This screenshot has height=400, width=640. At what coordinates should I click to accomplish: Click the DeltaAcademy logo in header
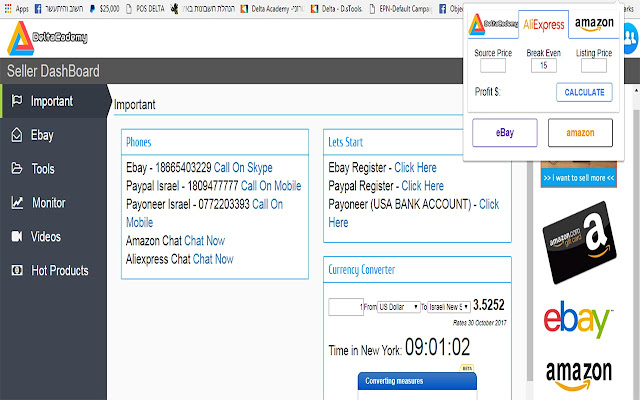(x=47, y=38)
